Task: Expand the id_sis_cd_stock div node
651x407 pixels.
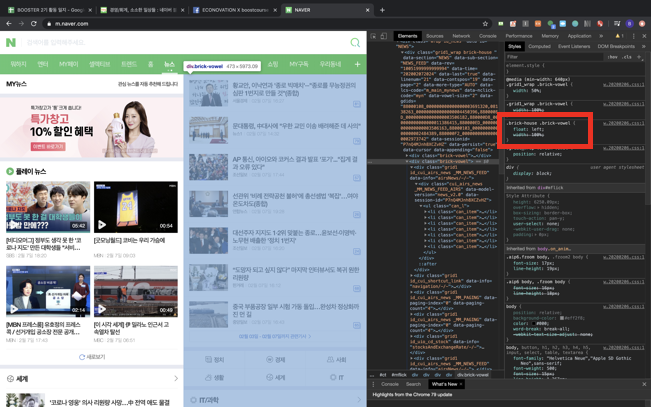Action: [412, 336]
